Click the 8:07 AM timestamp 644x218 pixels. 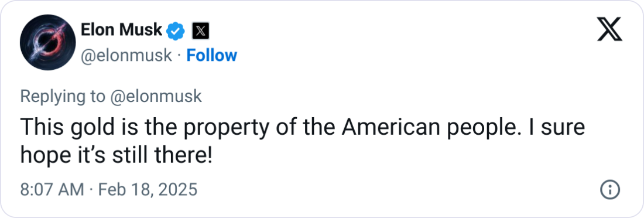pos(52,190)
